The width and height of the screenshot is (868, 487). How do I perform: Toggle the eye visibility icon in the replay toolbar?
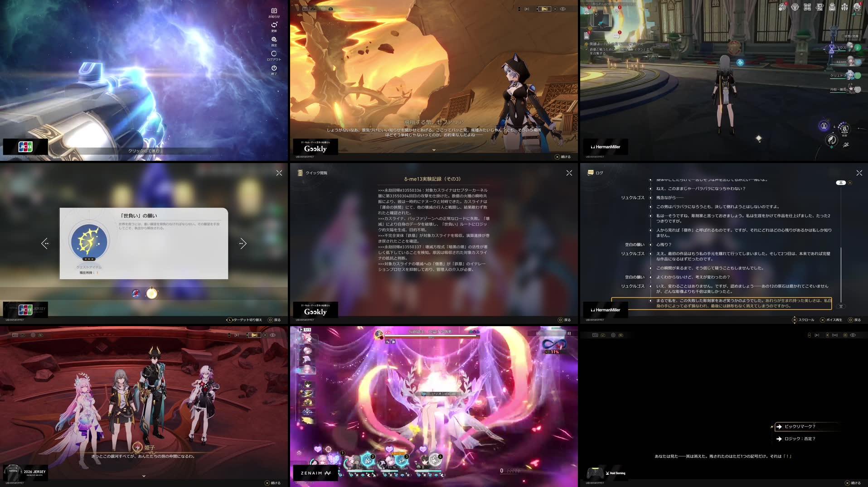562,8
